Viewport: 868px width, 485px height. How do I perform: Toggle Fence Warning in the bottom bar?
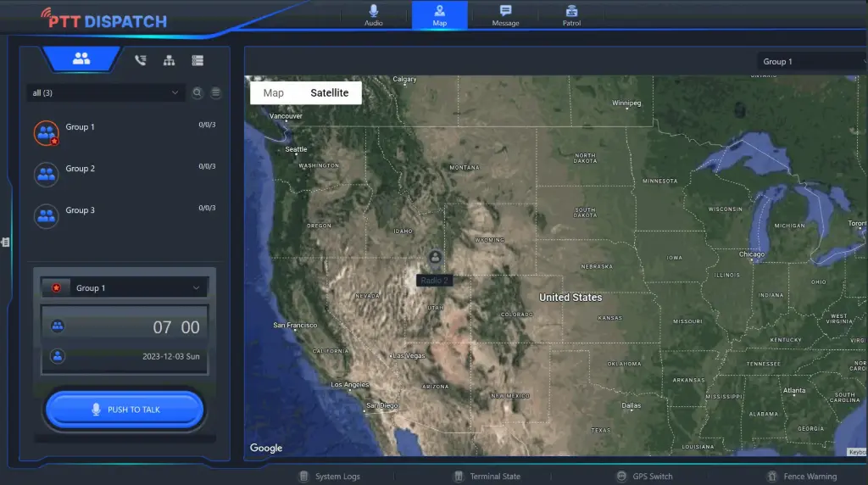pos(771,477)
